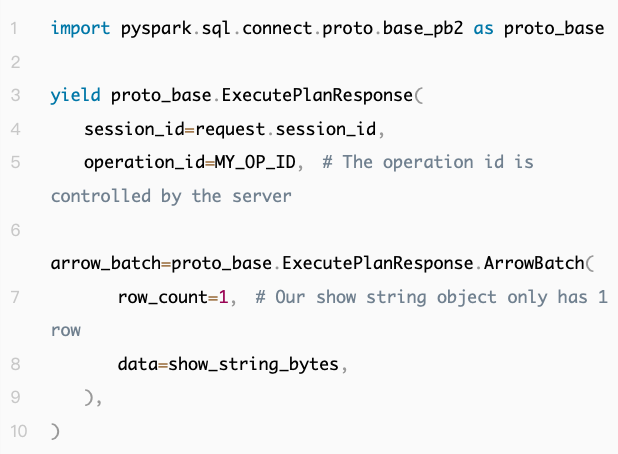Click 'proto_base' alias at end of line 1
This screenshot has width=618, height=454.
[x=554, y=29]
